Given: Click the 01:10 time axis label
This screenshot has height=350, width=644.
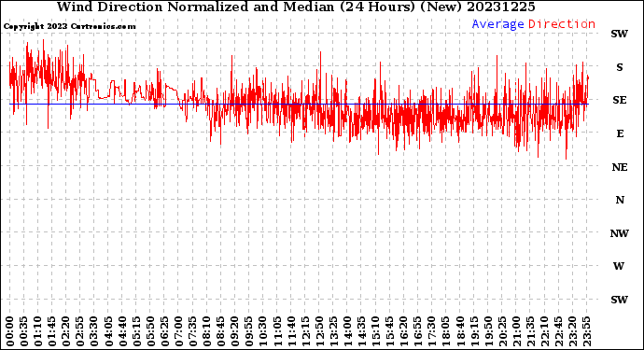Looking at the screenshot, I should click(37, 331).
